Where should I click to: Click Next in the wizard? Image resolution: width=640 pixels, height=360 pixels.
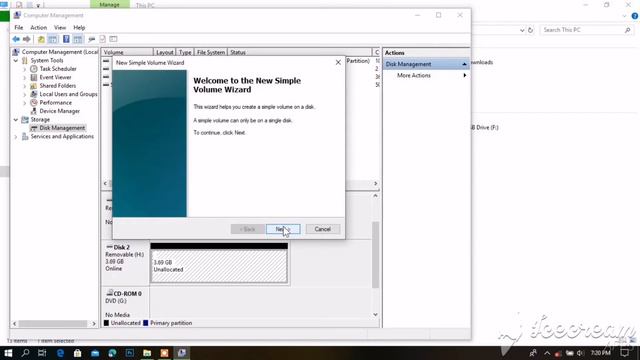(x=283, y=229)
